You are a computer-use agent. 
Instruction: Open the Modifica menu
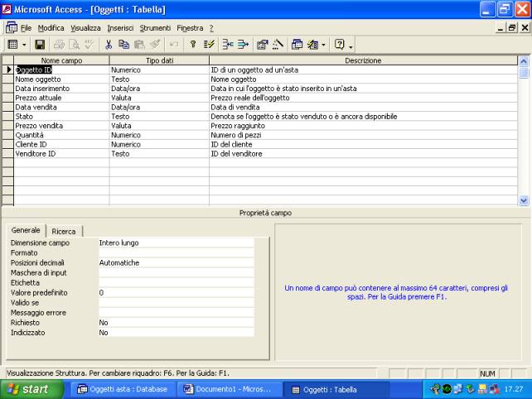click(51, 28)
